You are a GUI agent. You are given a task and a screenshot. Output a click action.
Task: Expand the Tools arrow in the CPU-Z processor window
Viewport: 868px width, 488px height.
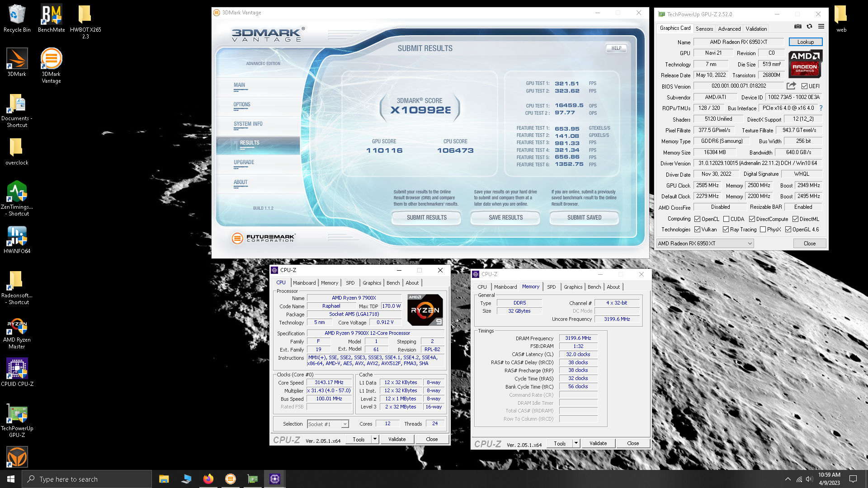coord(375,439)
